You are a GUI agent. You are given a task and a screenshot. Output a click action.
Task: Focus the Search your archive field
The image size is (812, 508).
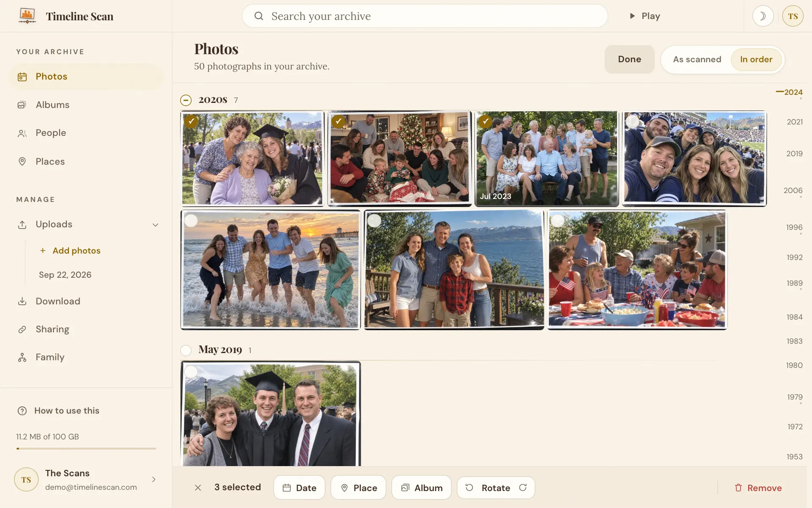pos(425,16)
